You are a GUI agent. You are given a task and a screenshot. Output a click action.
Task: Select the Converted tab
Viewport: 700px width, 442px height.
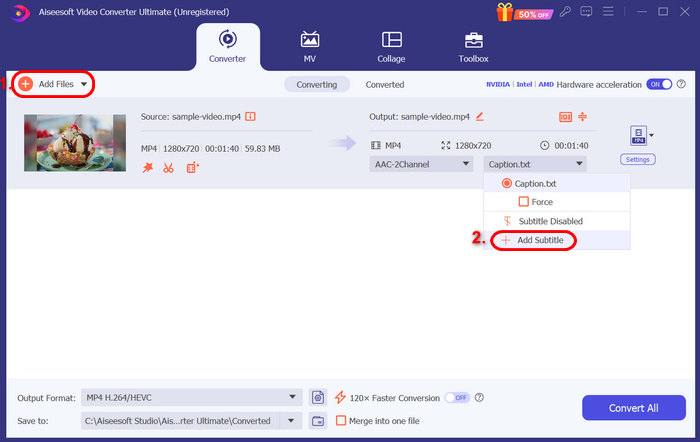[x=385, y=84]
